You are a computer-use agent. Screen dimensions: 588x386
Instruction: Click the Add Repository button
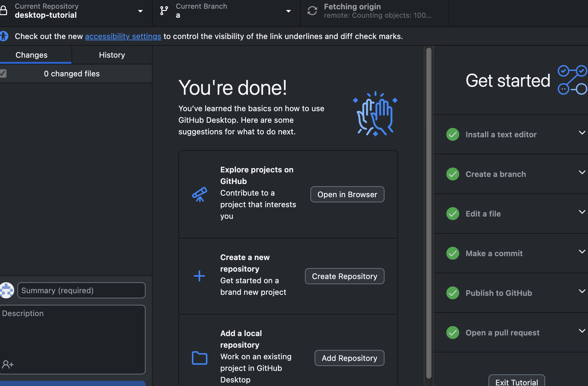click(349, 358)
